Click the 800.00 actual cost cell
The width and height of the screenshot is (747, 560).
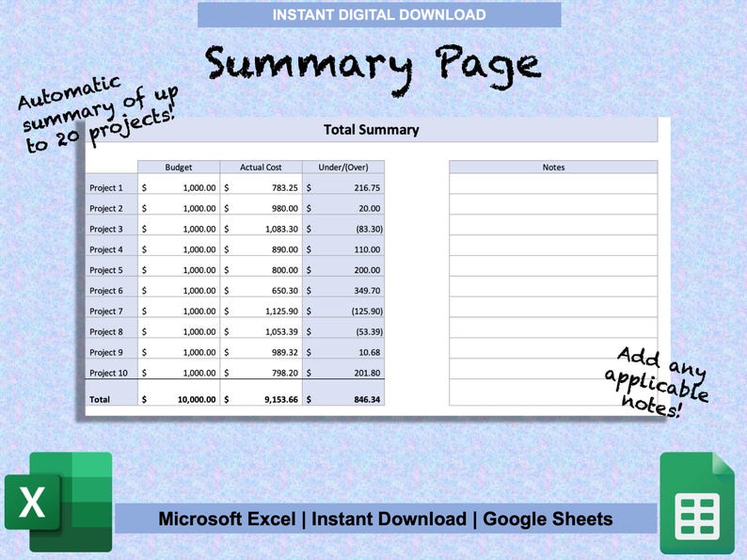[x=261, y=266]
